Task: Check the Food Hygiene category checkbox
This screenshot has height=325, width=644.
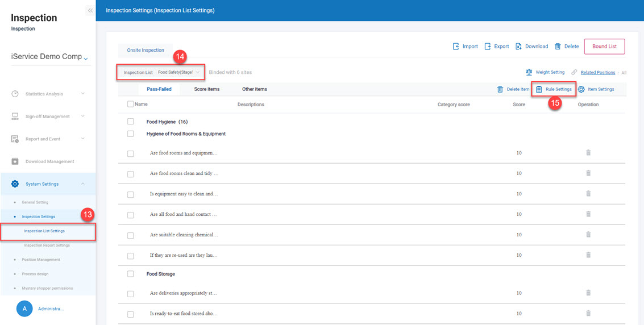Action: (x=131, y=122)
